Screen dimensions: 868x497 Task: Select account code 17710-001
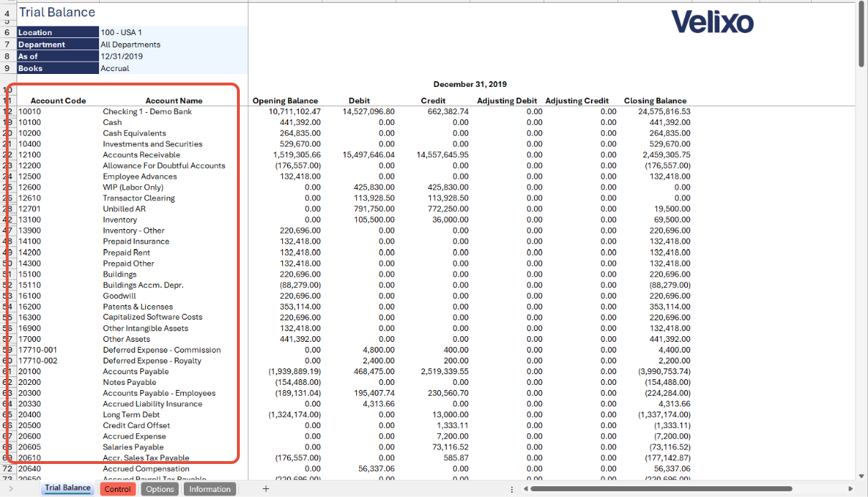[x=37, y=350]
